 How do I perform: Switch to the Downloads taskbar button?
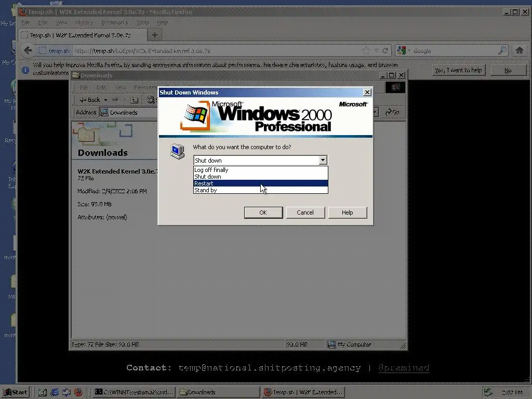pyautogui.click(x=218, y=392)
